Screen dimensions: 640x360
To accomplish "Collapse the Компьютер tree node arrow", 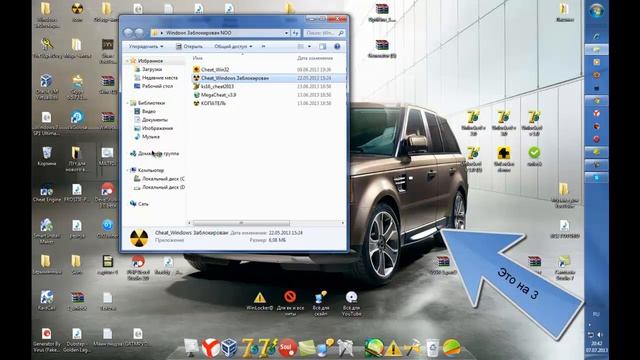I will pyautogui.click(x=127, y=170).
